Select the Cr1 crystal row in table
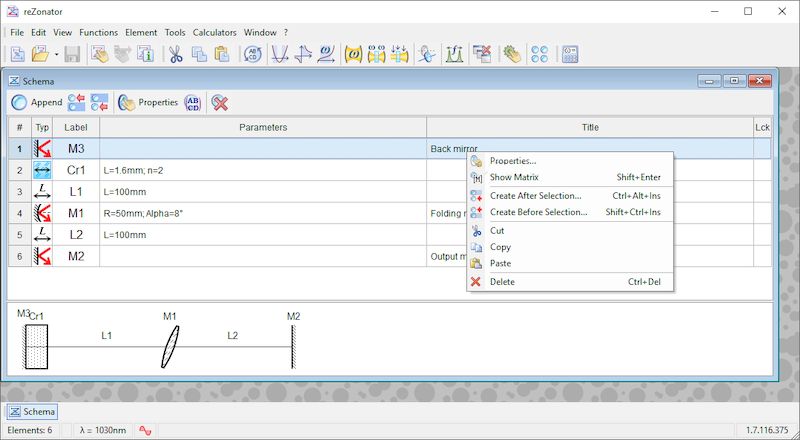The height and width of the screenshot is (440, 800). click(x=76, y=170)
